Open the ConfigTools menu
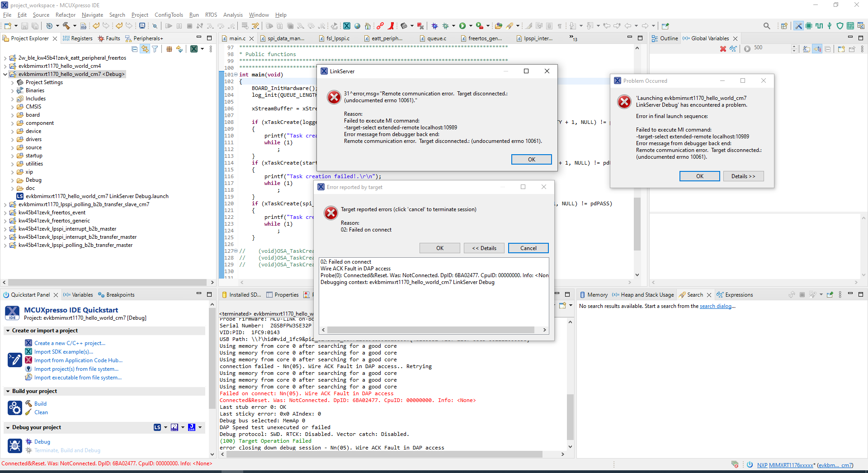Viewport: 868px width, 473px height. tap(169, 14)
